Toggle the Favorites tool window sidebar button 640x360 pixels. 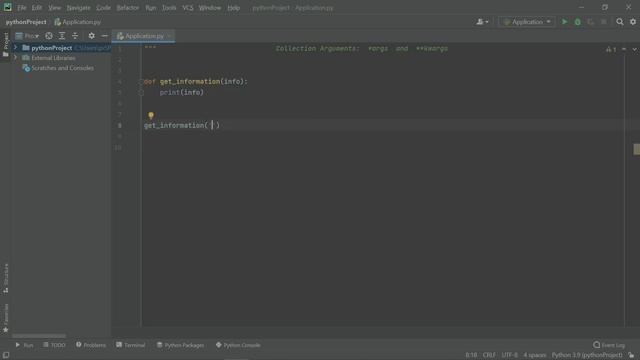(6, 318)
